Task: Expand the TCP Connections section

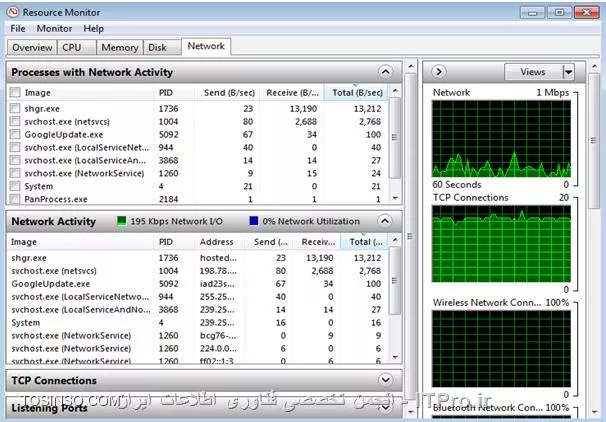Action: coord(385,380)
